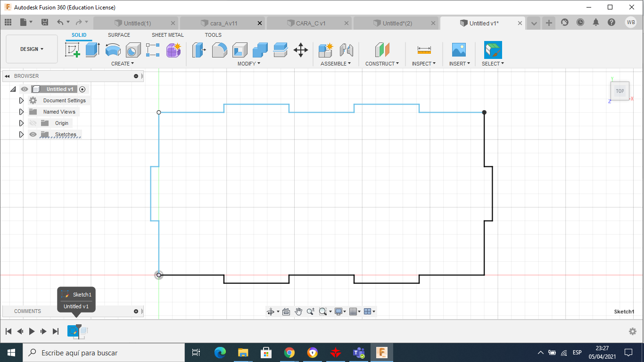Activate the Shell tool

pyautogui.click(x=240, y=49)
